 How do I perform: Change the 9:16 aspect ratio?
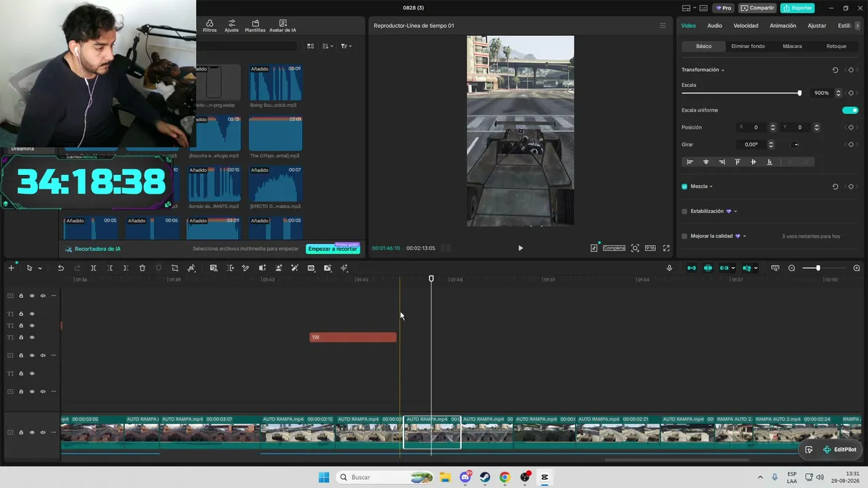(650, 248)
